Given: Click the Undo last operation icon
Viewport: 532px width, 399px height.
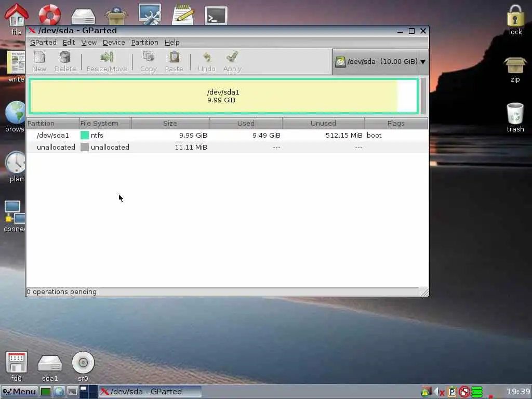Looking at the screenshot, I should click(207, 61).
